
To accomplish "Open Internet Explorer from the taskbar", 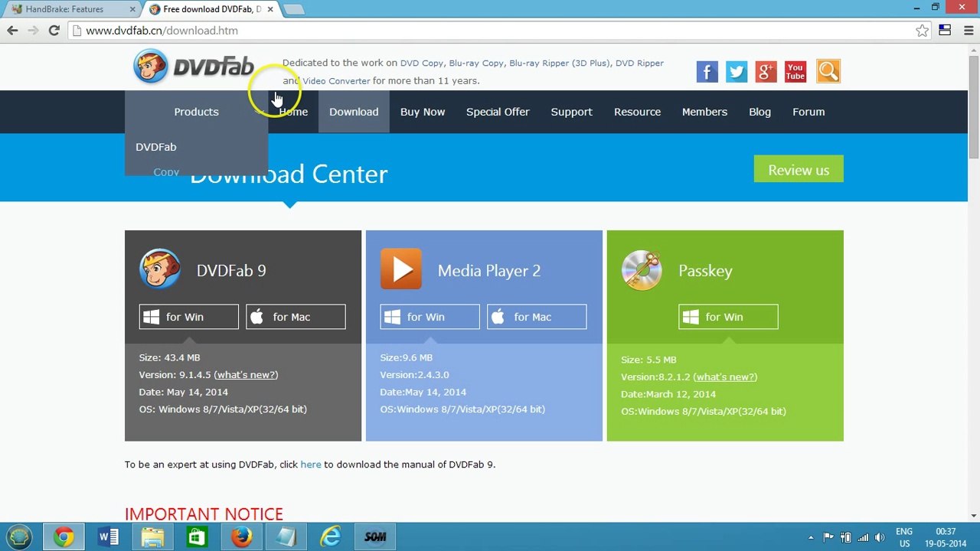I will (330, 536).
